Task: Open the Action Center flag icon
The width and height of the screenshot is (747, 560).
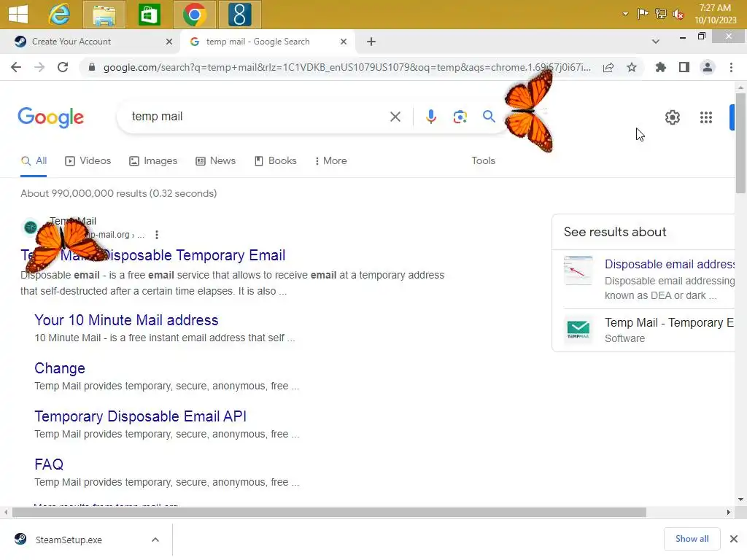Action: (643, 14)
